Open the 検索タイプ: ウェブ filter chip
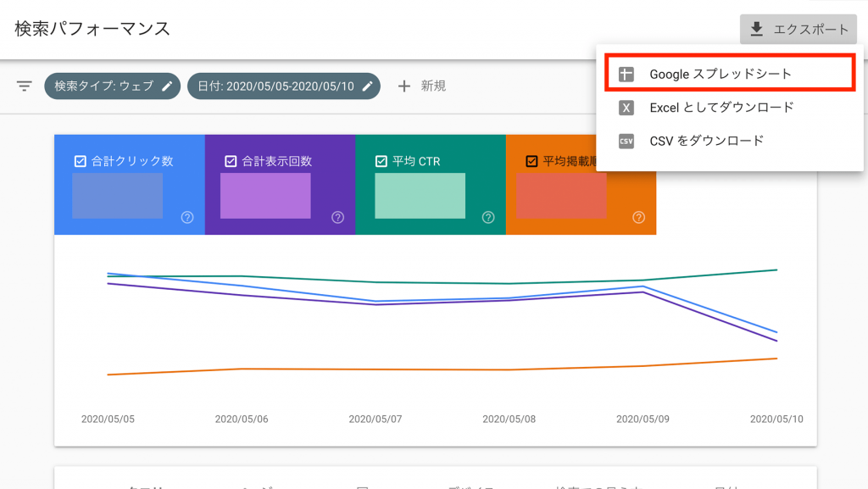 pyautogui.click(x=103, y=86)
